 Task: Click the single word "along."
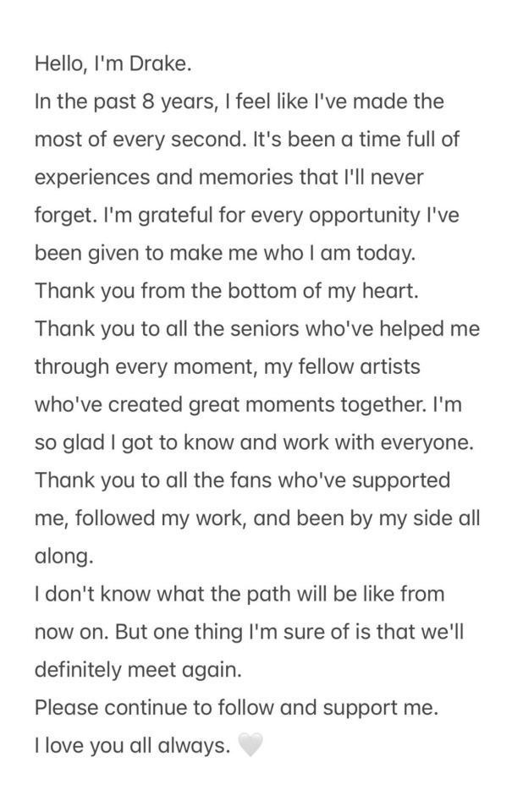[x=64, y=557]
